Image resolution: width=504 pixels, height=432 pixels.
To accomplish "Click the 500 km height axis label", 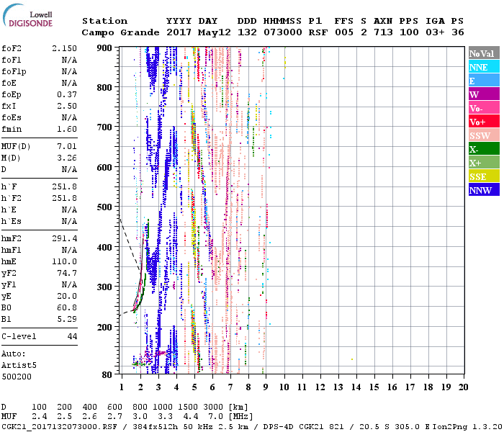I will [x=104, y=207].
